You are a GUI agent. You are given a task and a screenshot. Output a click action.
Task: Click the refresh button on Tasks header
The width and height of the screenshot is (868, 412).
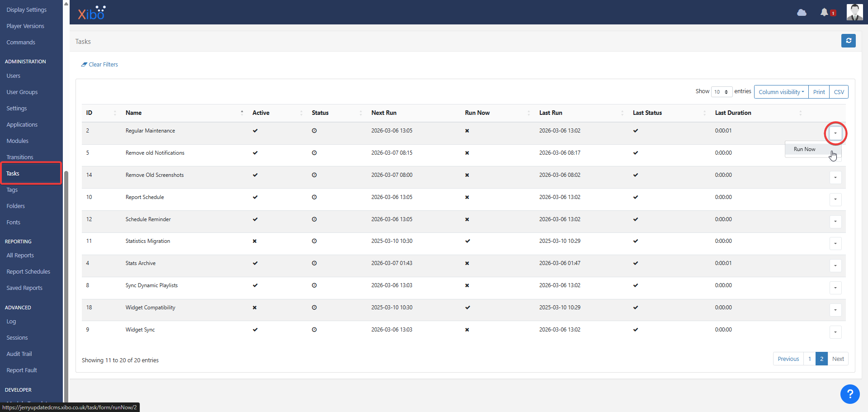(x=848, y=41)
